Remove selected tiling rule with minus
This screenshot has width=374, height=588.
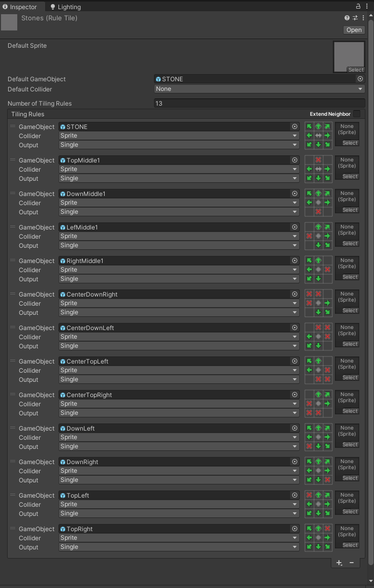[352, 563]
